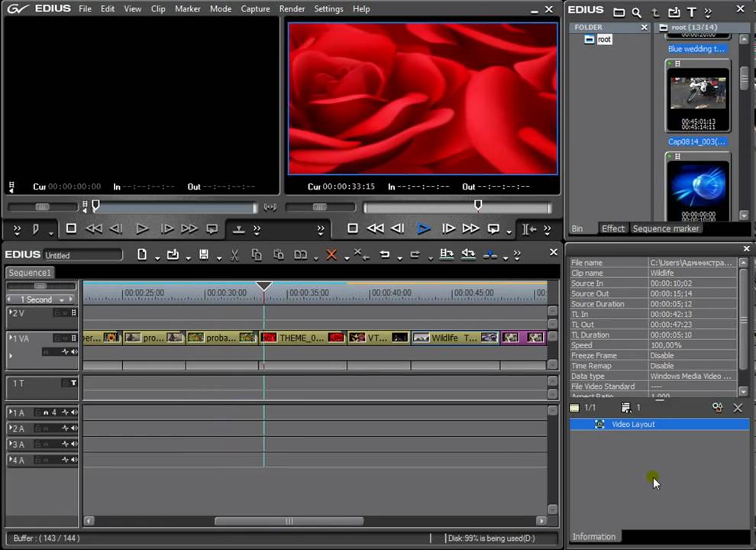
Task: Mute audio on the 1 A track
Action: 74,412
